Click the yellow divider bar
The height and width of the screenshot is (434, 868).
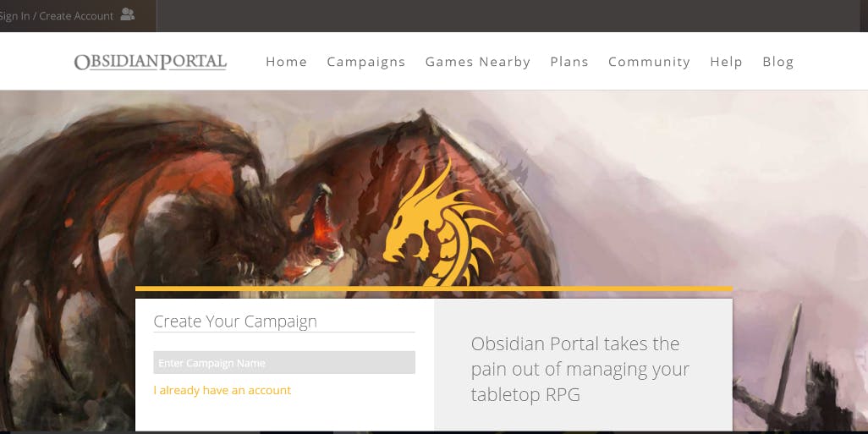pyautogui.click(x=433, y=288)
